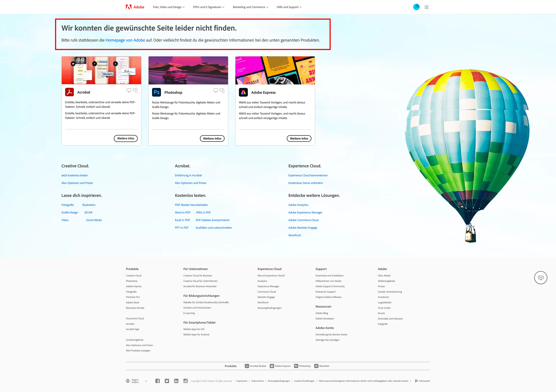Click the Adobe Express card thumbnail image
Image resolution: width=556 pixels, height=392 pixels.
[275, 70]
